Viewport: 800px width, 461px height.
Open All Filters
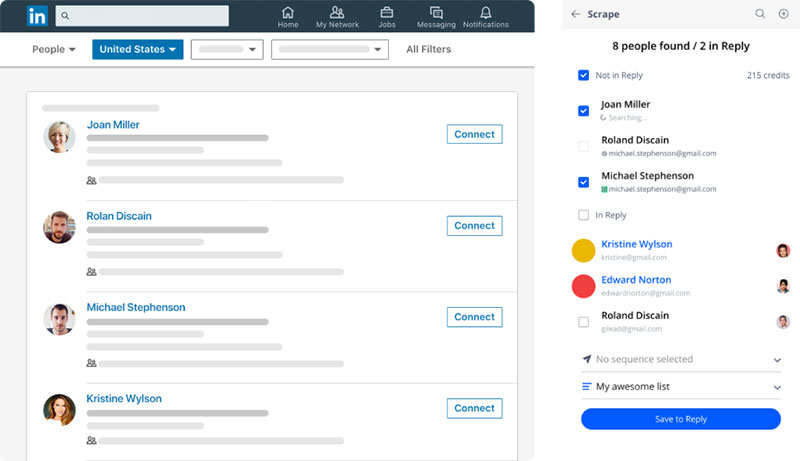pyautogui.click(x=429, y=49)
